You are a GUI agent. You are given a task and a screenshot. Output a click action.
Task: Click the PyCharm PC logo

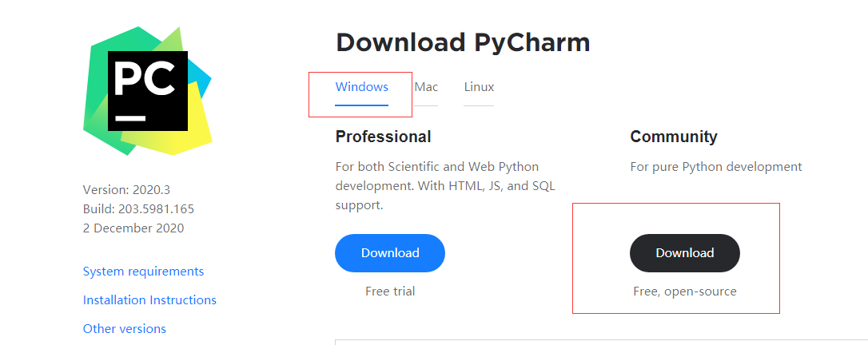pos(148,90)
